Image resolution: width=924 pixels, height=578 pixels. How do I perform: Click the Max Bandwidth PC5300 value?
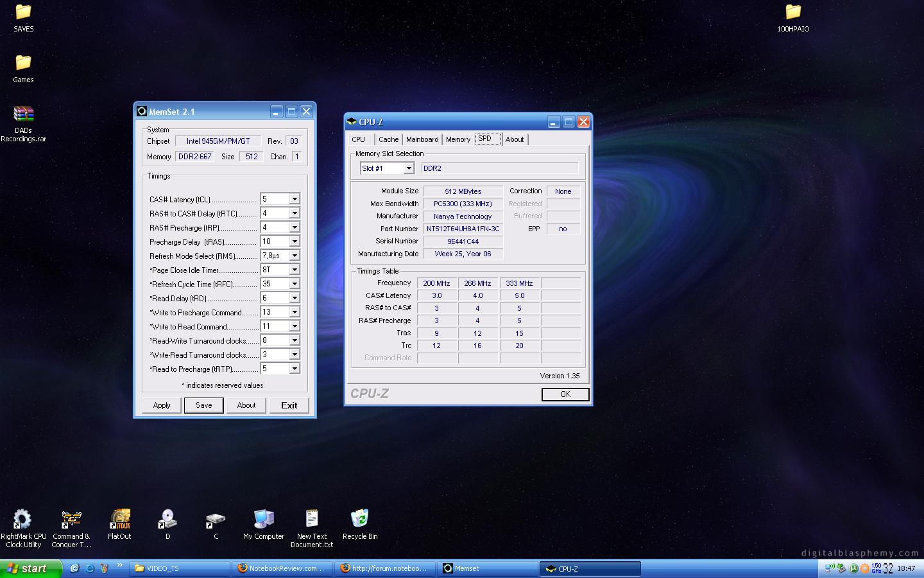tap(463, 204)
